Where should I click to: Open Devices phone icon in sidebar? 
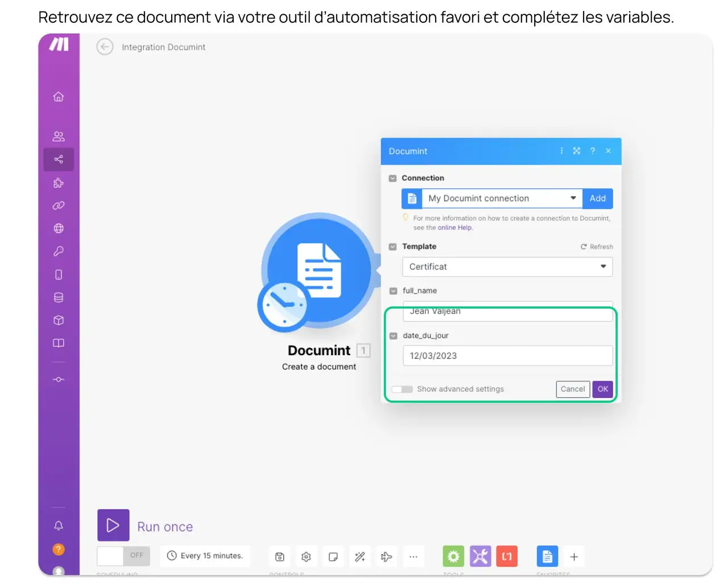coord(59,274)
